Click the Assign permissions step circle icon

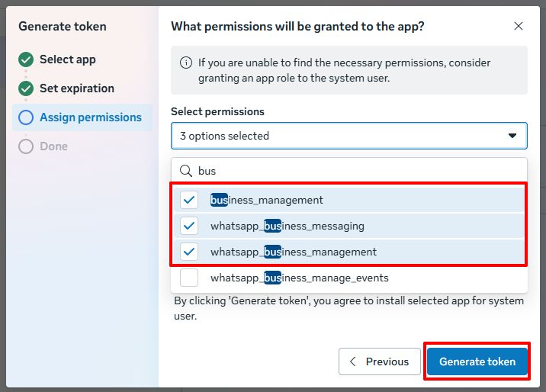[x=26, y=117]
